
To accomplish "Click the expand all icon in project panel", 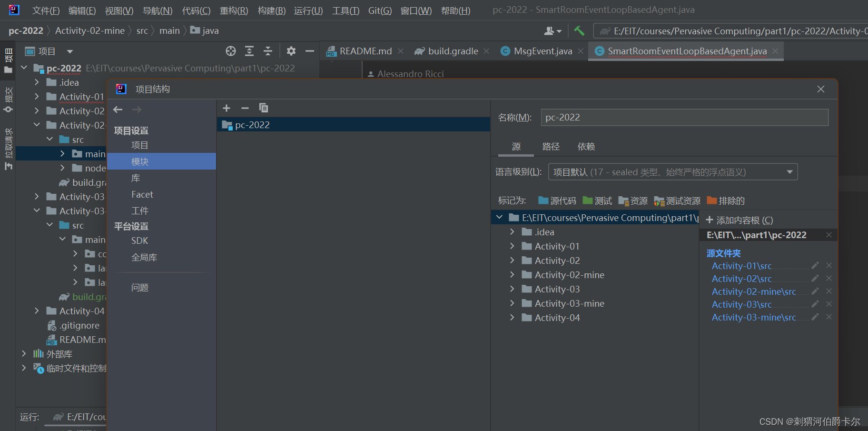I will tap(249, 51).
